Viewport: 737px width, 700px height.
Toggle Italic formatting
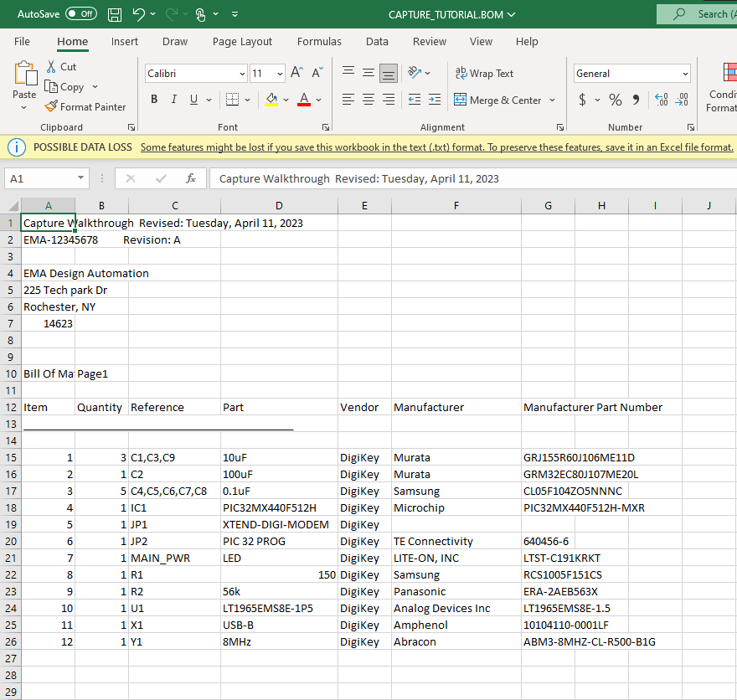click(174, 100)
